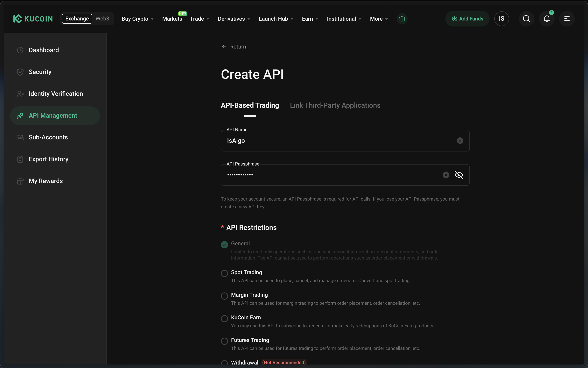
Task: Open Identity Verification in the sidebar
Action: 55,94
